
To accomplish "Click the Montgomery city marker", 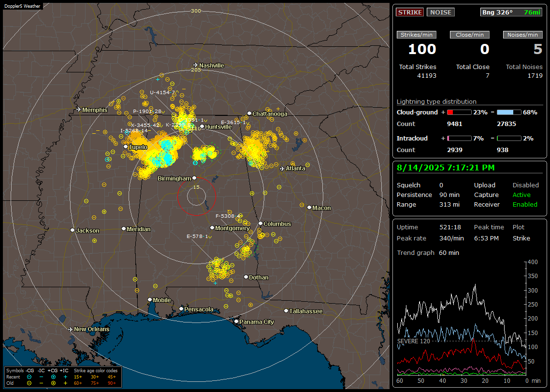I will click(x=212, y=228).
